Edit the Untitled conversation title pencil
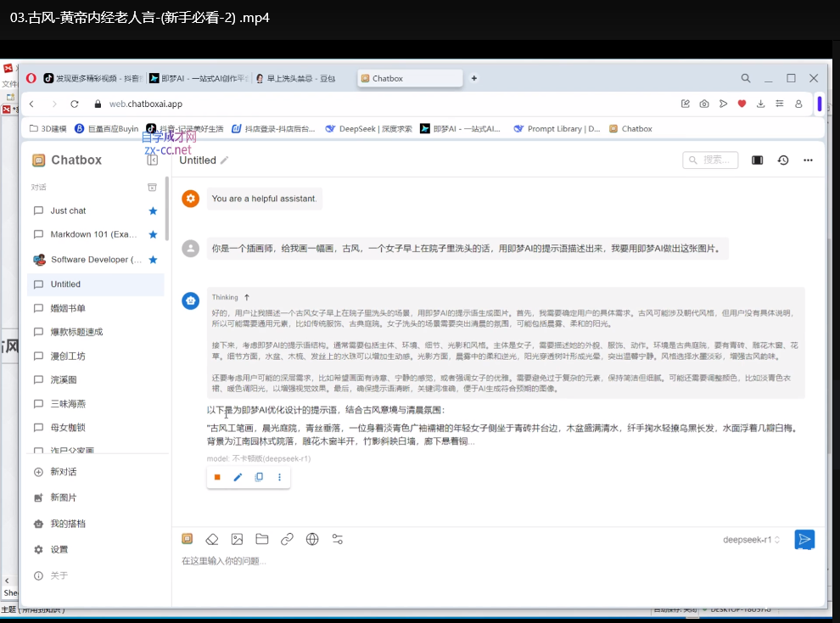This screenshot has width=840, height=623. (225, 160)
